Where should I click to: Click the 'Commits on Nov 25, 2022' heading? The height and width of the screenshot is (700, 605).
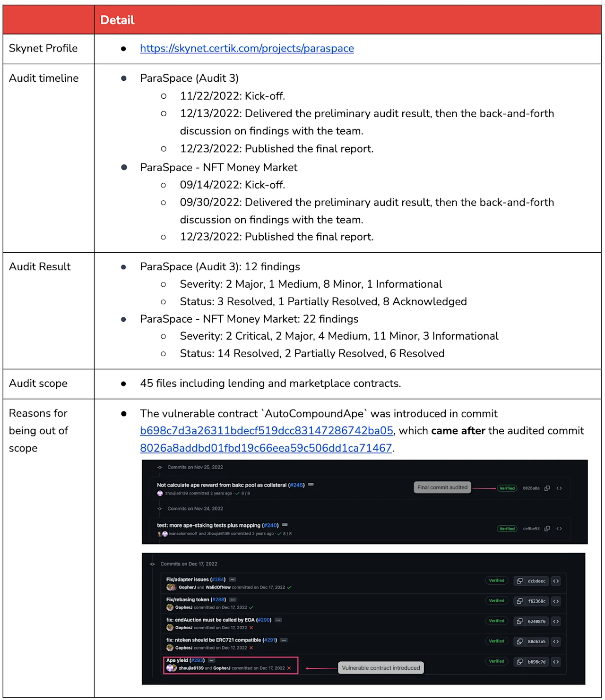tap(195, 467)
